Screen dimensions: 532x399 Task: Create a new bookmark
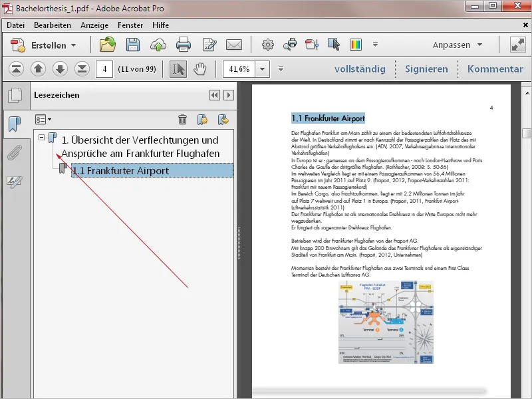coord(201,120)
